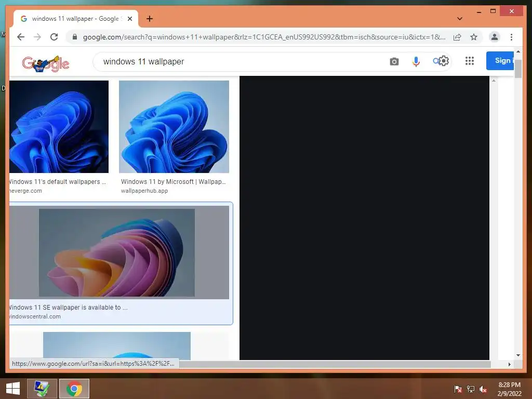Click the Google doodle logo

click(x=46, y=63)
